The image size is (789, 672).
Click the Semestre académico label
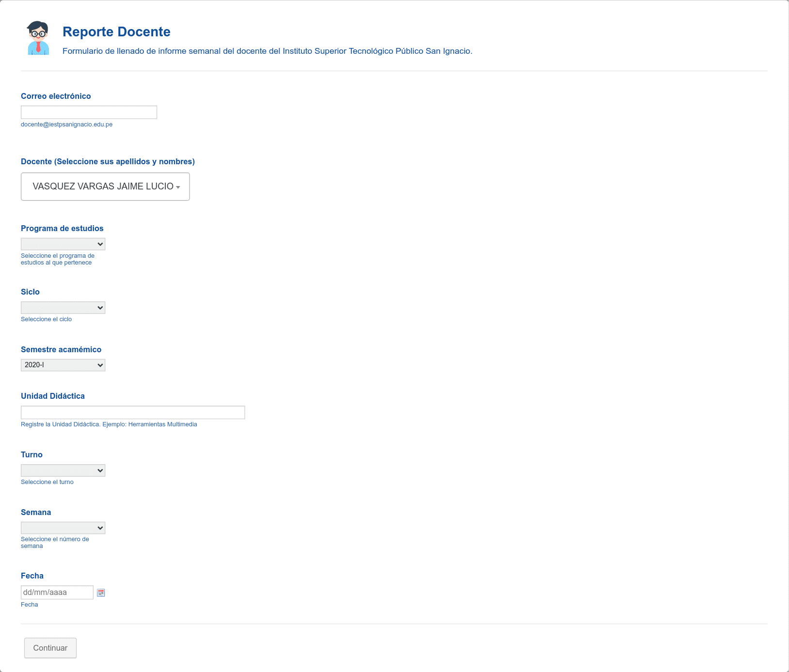[61, 349]
